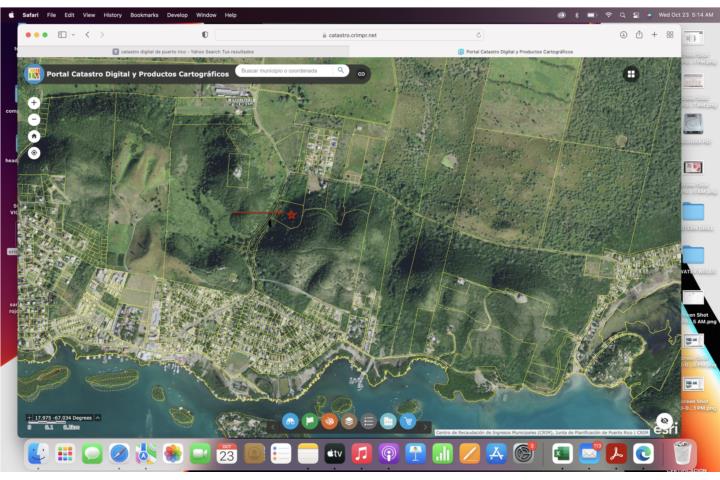Click the zoom in plus button
The width and height of the screenshot is (720, 480).
tap(34, 102)
